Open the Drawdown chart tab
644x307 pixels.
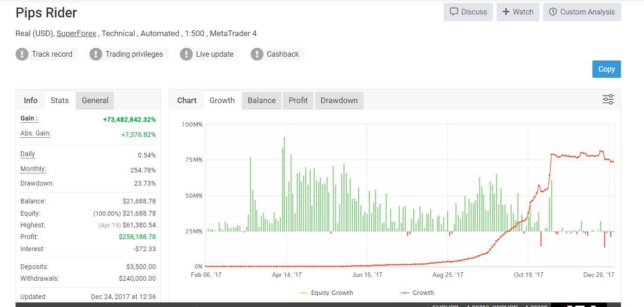(x=339, y=100)
